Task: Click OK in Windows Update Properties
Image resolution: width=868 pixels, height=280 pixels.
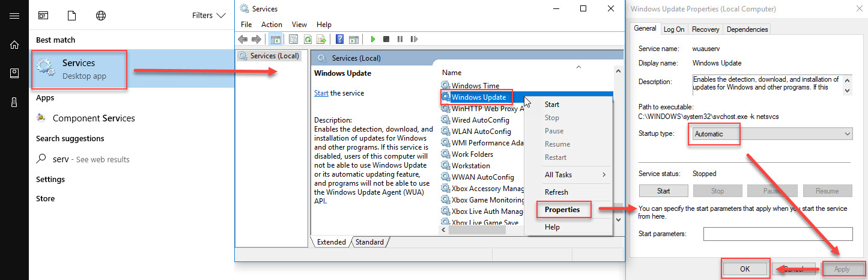Action: tap(744, 269)
